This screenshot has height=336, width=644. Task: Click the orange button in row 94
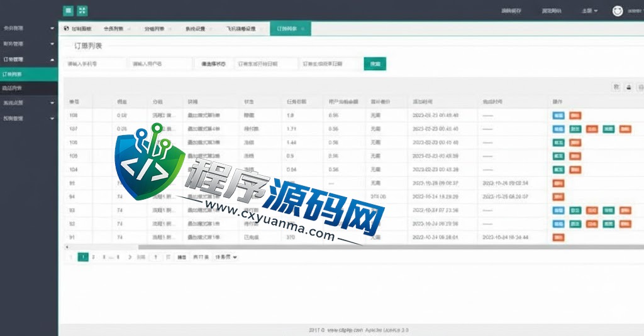pos(558,197)
